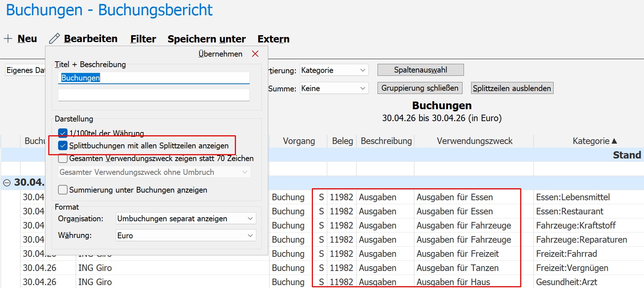
Task: Click the Verwendungszweck column header
Action: [x=474, y=141]
